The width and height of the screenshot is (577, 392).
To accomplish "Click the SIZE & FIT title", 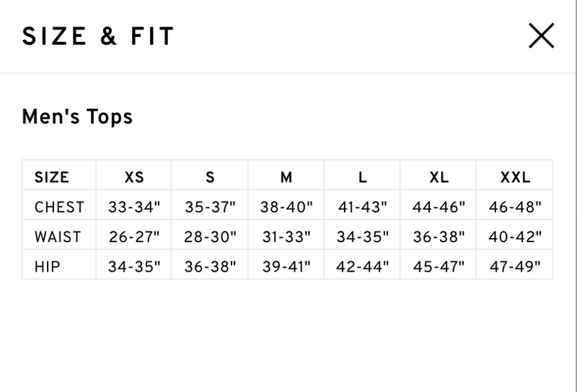I will (98, 36).
